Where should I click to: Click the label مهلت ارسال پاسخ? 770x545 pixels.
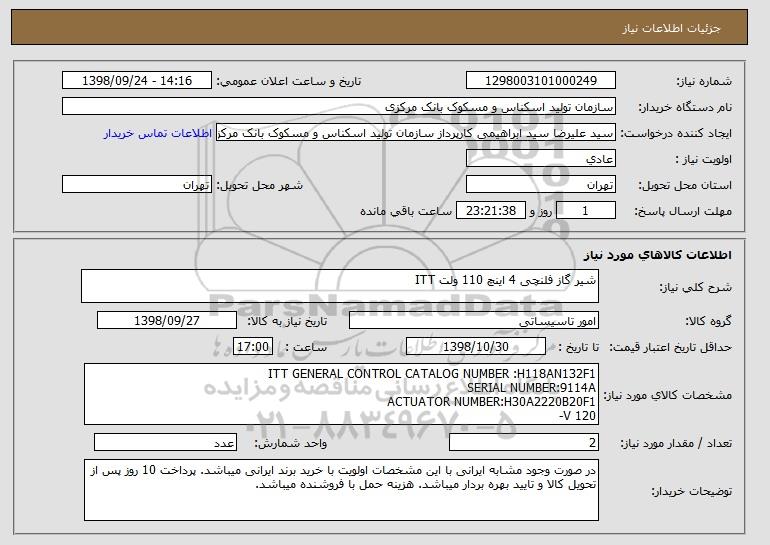pos(683,212)
